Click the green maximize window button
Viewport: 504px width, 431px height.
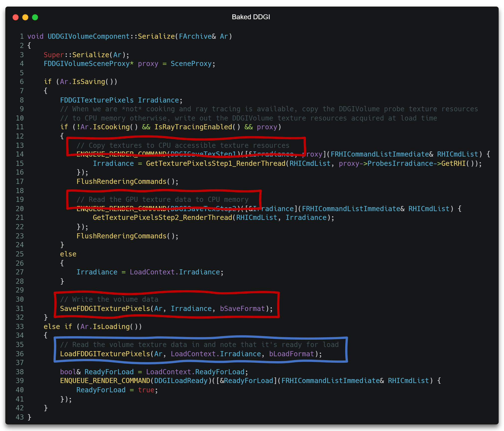point(35,17)
